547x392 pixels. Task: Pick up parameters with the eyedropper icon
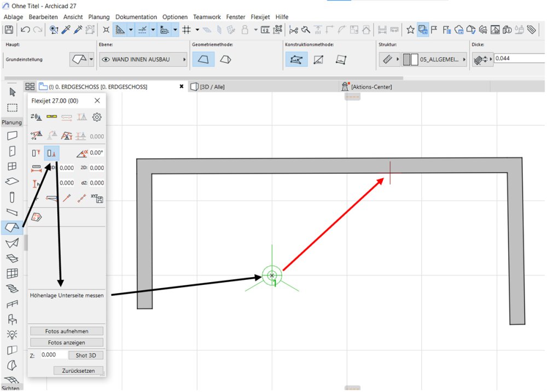[66, 30]
